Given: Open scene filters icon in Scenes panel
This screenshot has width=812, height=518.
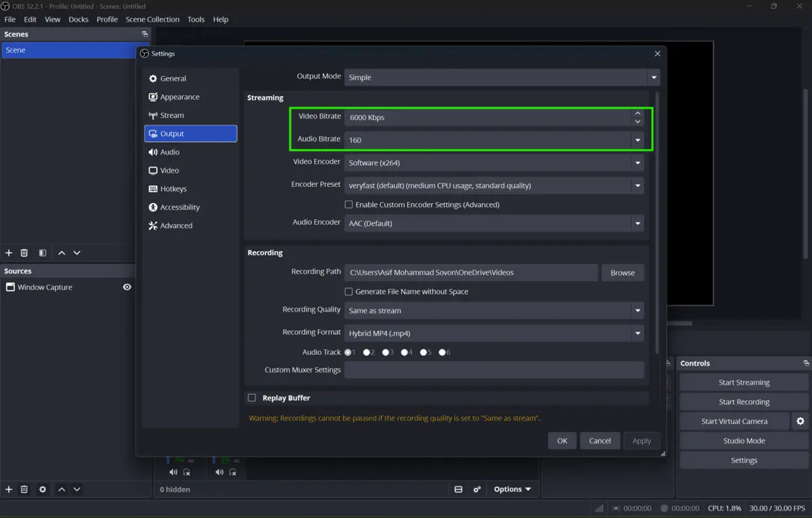Looking at the screenshot, I should click(43, 253).
